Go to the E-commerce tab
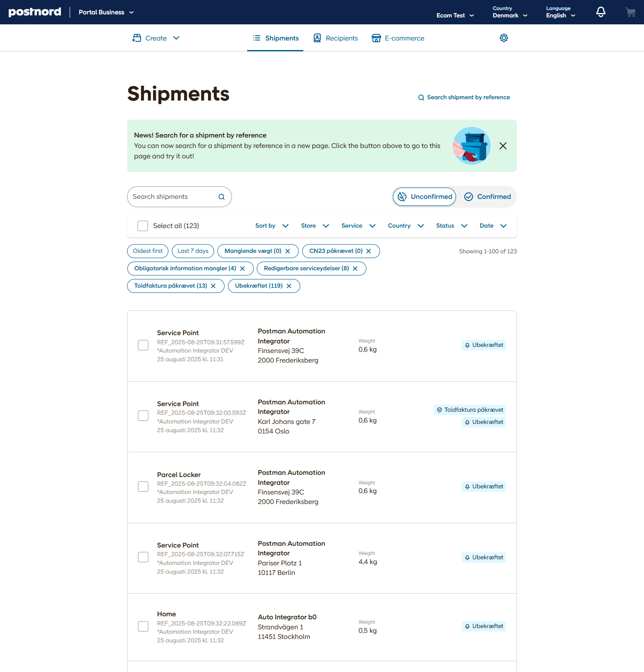The width and height of the screenshot is (644, 672). [x=398, y=38]
